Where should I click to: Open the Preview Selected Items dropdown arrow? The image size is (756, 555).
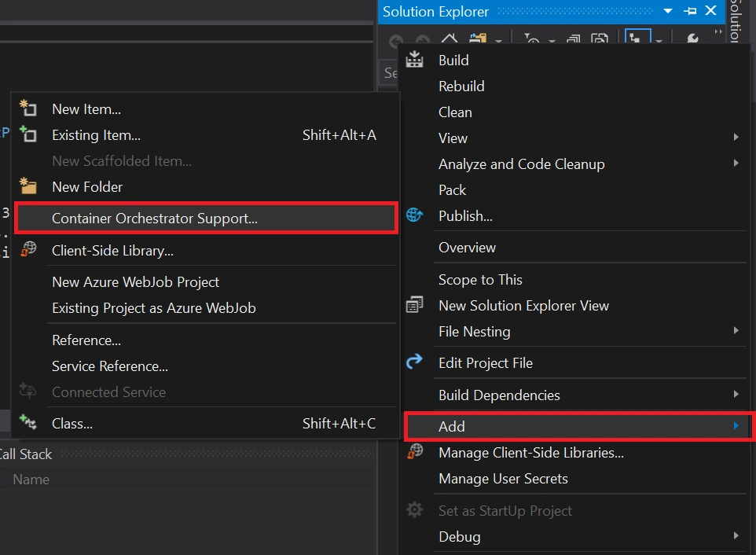click(x=659, y=41)
